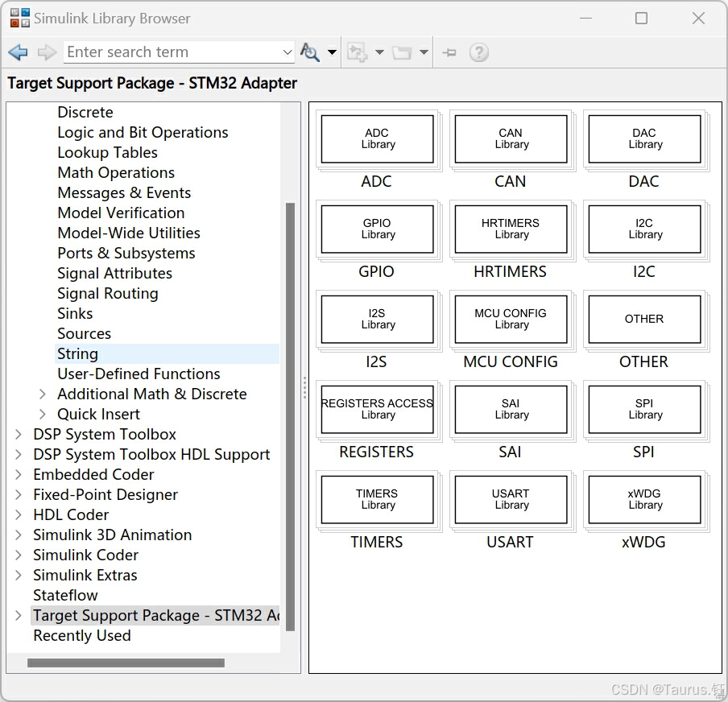Open the REGISTERS ACCESS Library block
Image resolution: width=728 pixels, height=702 pixels.
[377, 409]
